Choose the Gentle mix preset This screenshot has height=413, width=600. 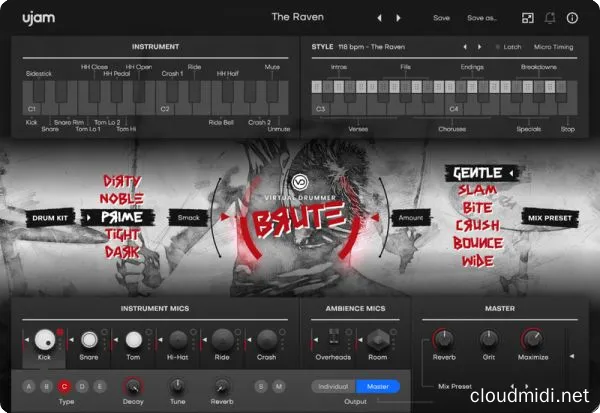(478, 173)
